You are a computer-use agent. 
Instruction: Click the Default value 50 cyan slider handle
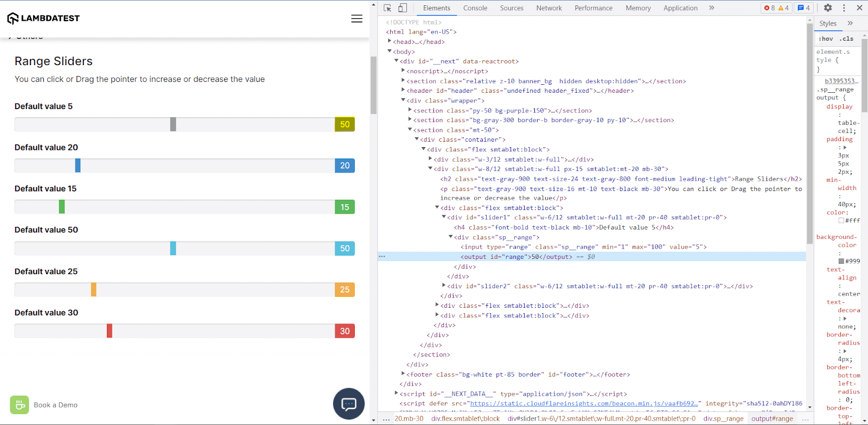pos(173,248)
